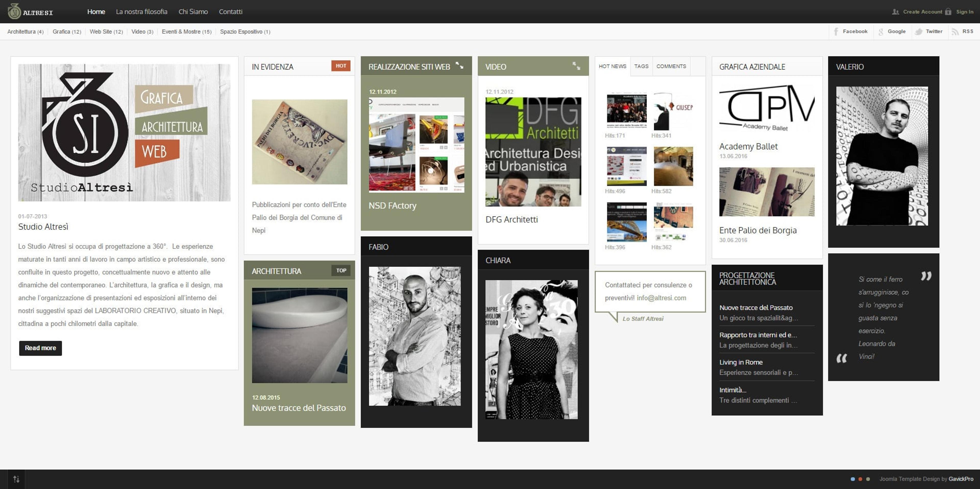Open the Home menu item
This screenshot has width=980, height=489.
coord(96,12)
